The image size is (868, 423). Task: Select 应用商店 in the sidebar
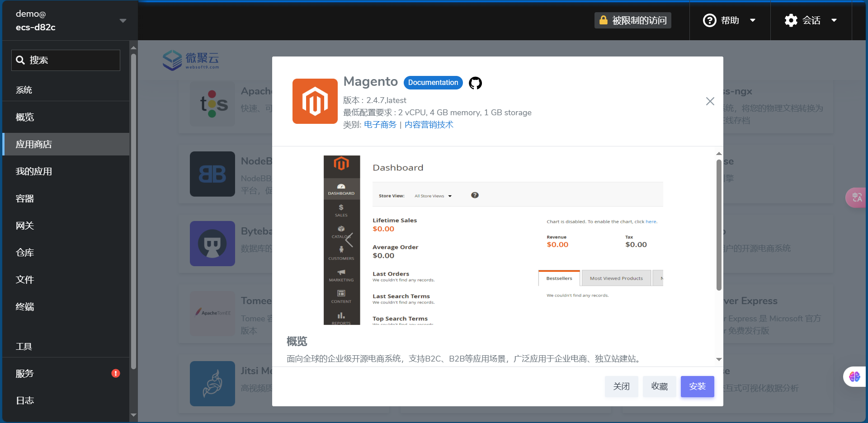66,144
